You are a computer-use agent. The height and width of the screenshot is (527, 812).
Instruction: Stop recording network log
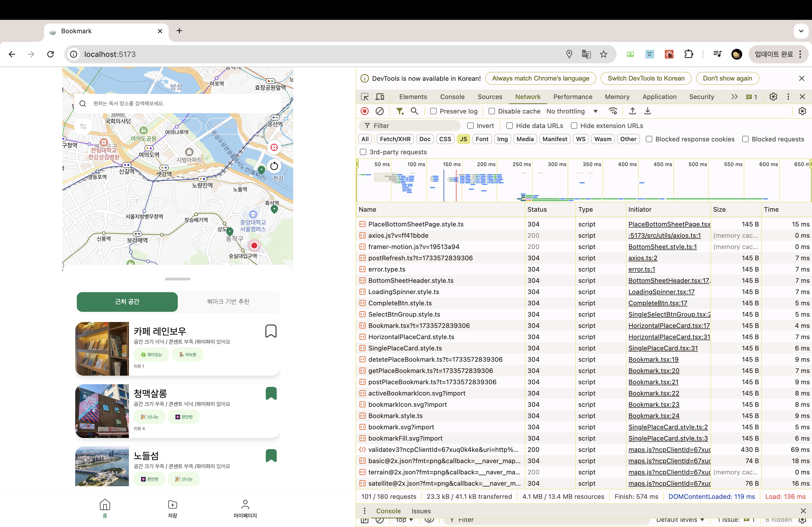(364, 111)
